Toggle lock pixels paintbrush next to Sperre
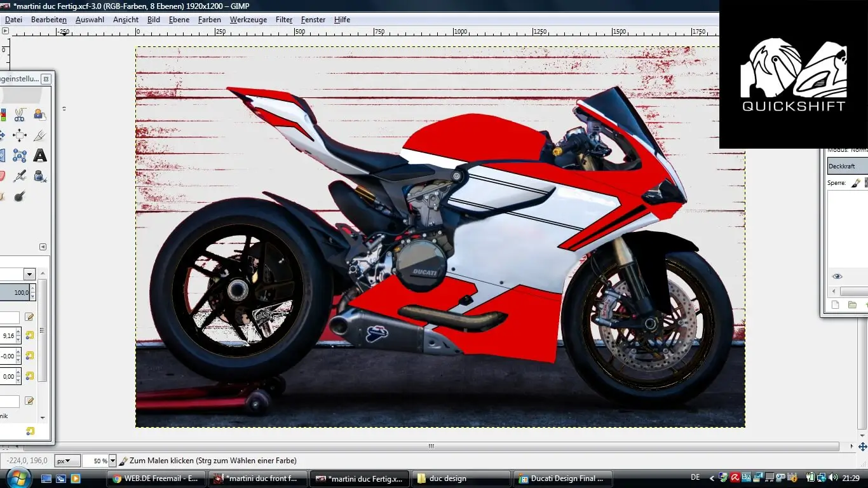This screenshot has width=868, height=488. click(x=856, y=183)
